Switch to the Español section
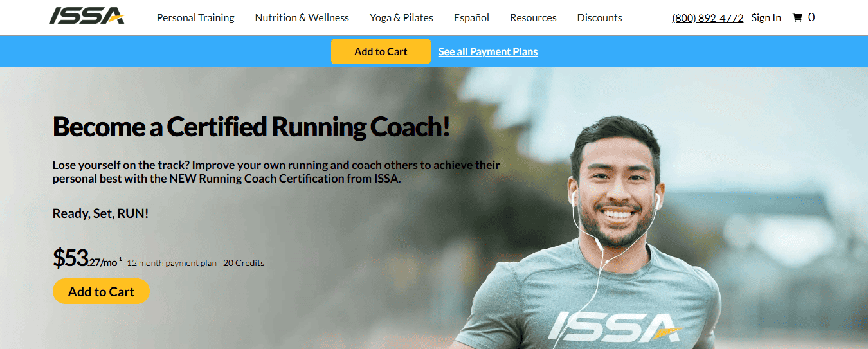The image size is (868, 349). [471, 18]
